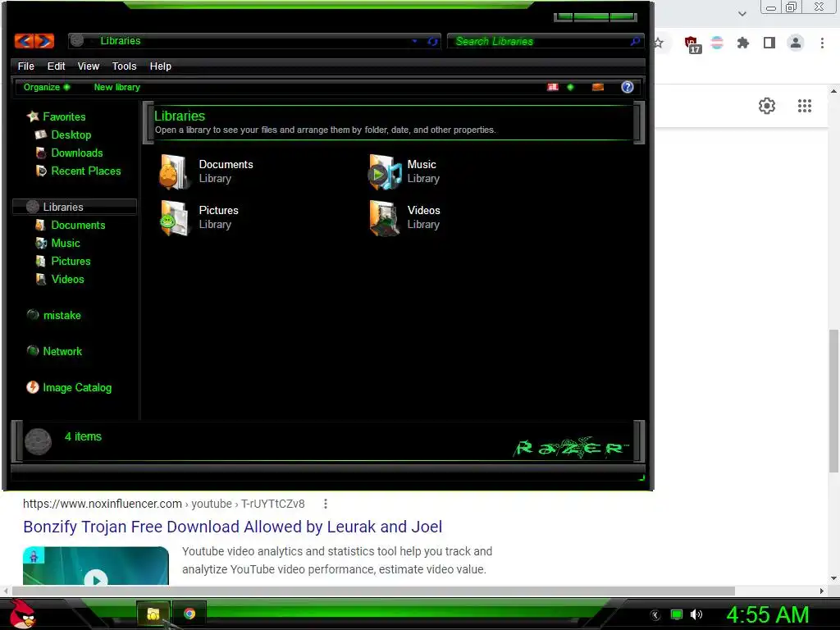
Task: Open the change view icon in Explorer toolbar
Action: [x=553, y=87]
